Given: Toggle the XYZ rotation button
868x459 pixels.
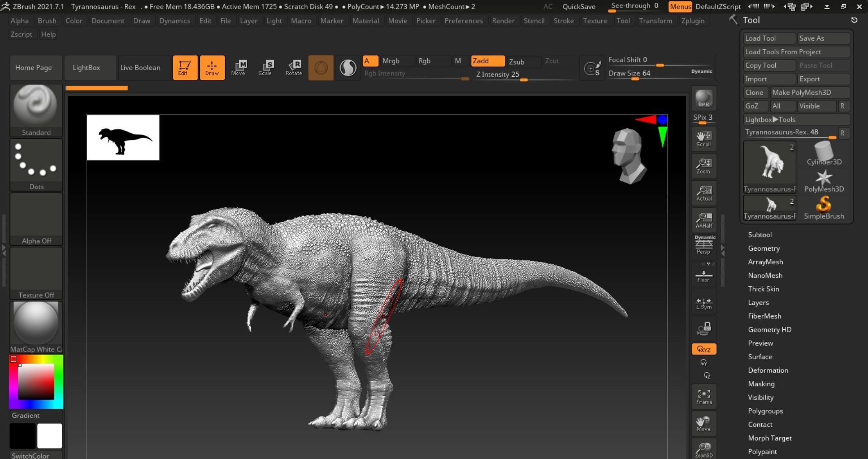Looking at the screenshot, I should click(x=704, y=349).
